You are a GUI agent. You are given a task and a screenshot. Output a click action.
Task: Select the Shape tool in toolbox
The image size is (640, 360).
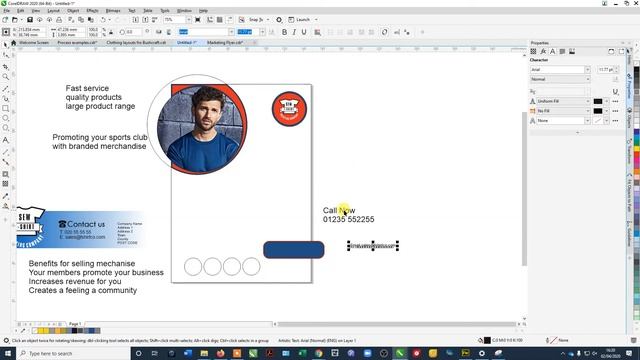(5, 55)
